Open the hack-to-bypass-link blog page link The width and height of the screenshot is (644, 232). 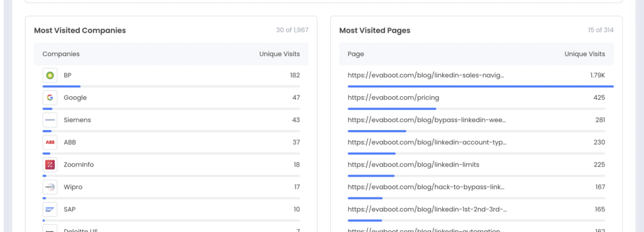pyautogui.click(x=426, y=187)
